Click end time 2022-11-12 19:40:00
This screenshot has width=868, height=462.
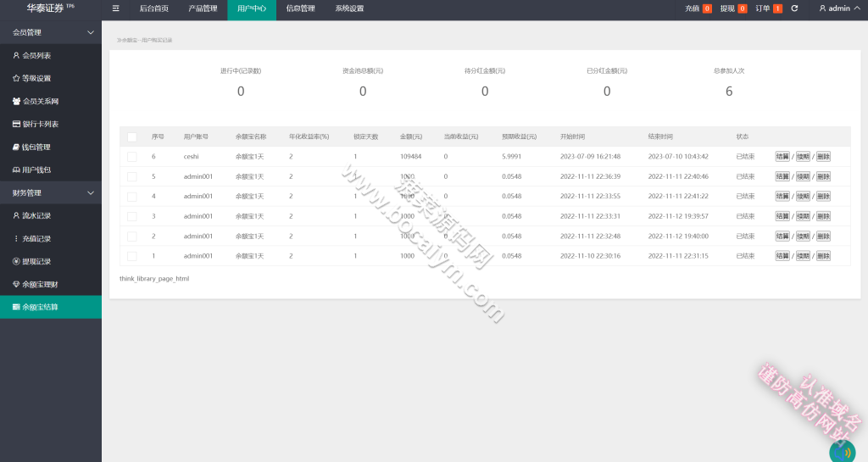coord(678,237)
